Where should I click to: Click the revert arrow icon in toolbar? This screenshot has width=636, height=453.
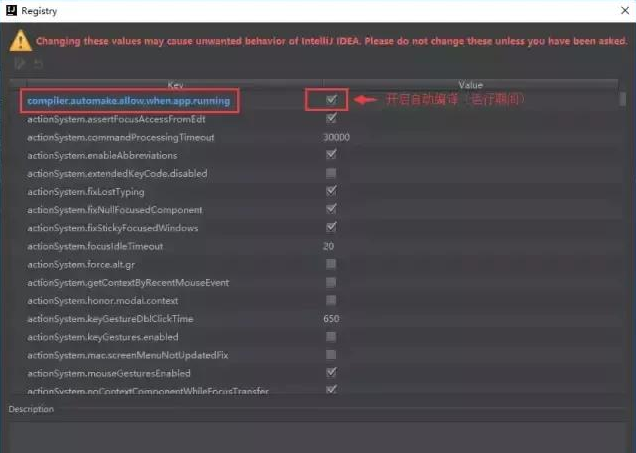click(38, 65)
